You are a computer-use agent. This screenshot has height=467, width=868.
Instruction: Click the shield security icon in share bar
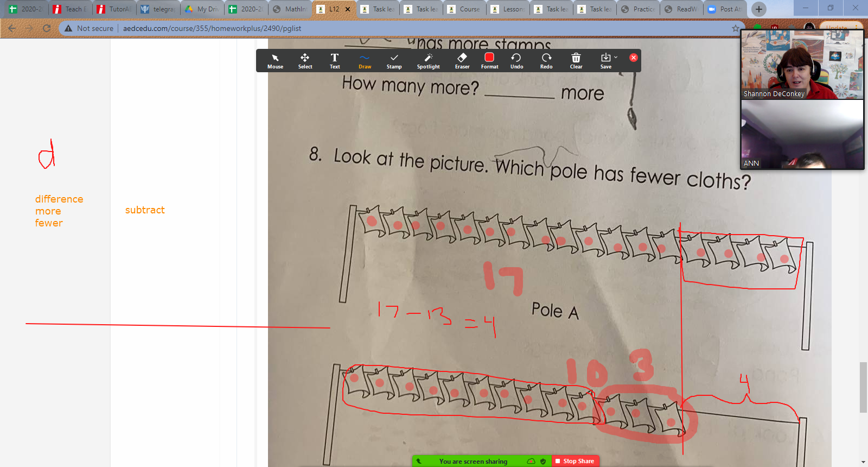coord(543,461)
